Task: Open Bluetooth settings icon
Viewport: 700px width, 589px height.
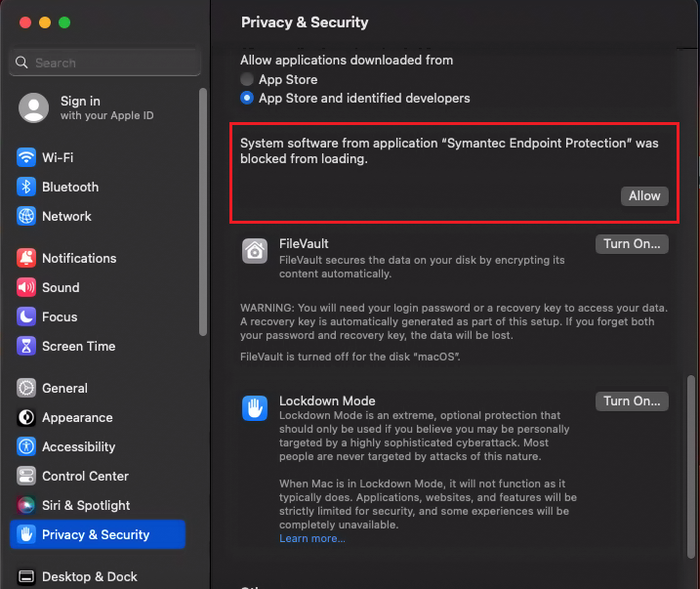Action: [26, 187]
